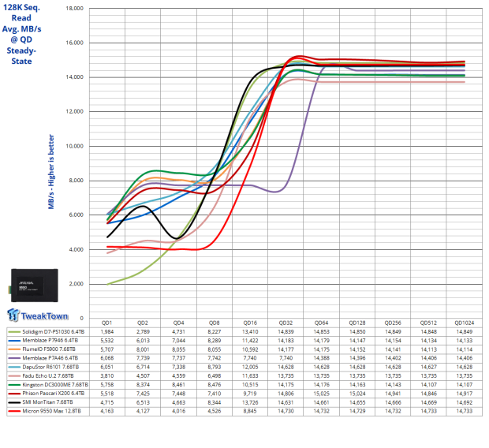Click the QD128 column header
The height and width of the screenshot is (448, 489).
[356, 323]
